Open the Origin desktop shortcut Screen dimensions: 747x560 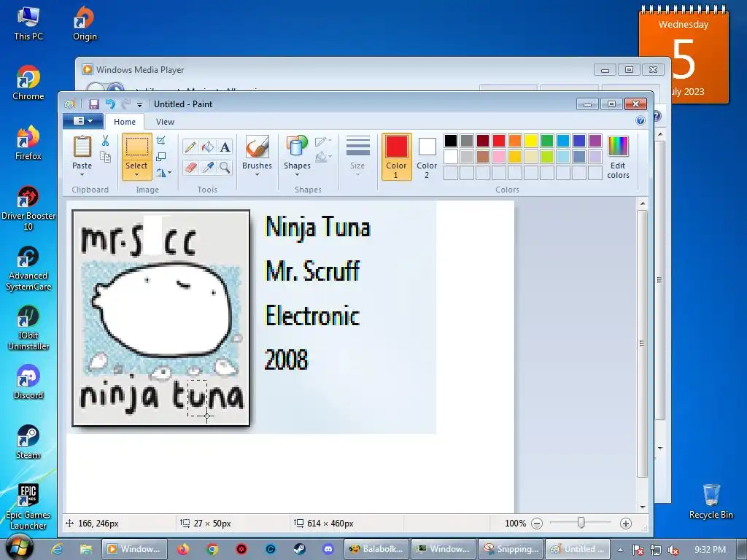[x=85, y=23]
